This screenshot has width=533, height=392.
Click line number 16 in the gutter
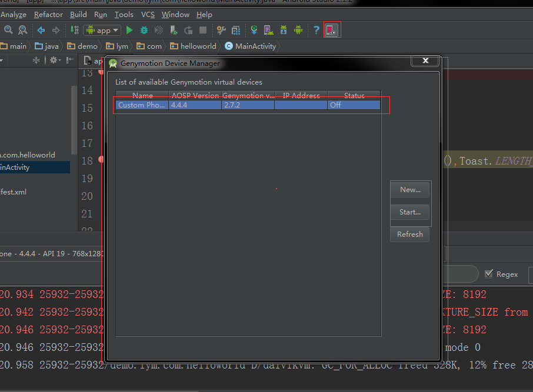pos(87,126)
